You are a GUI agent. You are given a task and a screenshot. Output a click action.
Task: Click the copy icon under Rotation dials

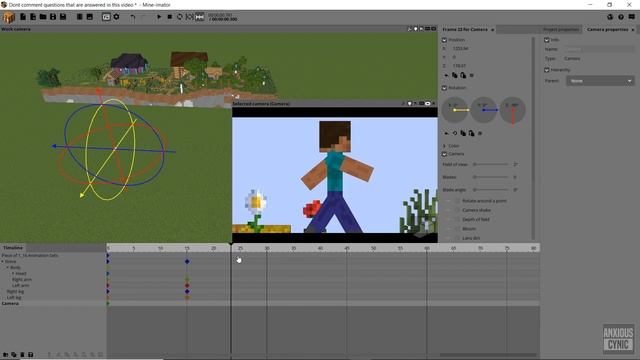pos(463,133)
